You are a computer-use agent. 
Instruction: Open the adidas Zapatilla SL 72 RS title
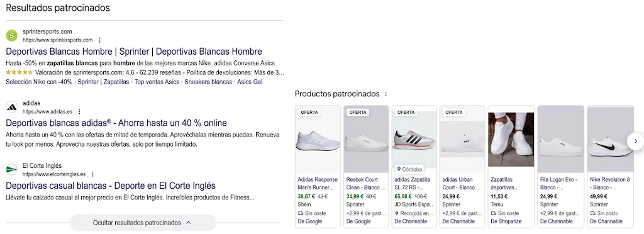tap(413, 184)
